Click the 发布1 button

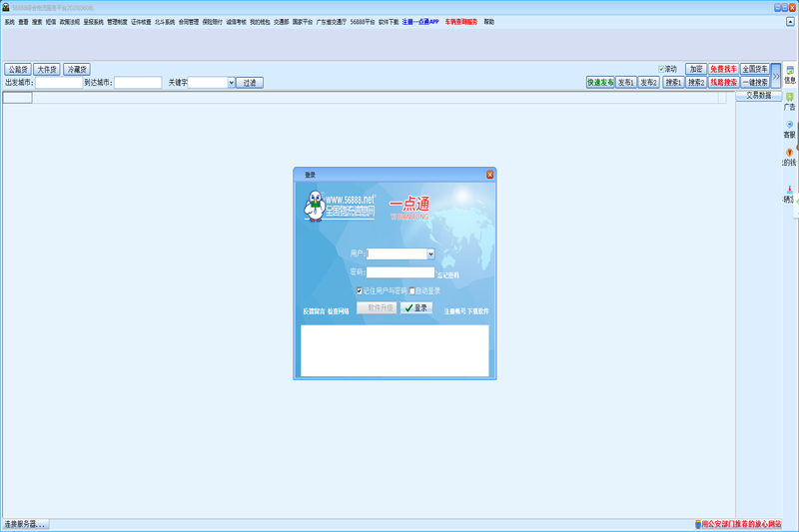click(626, 82)
